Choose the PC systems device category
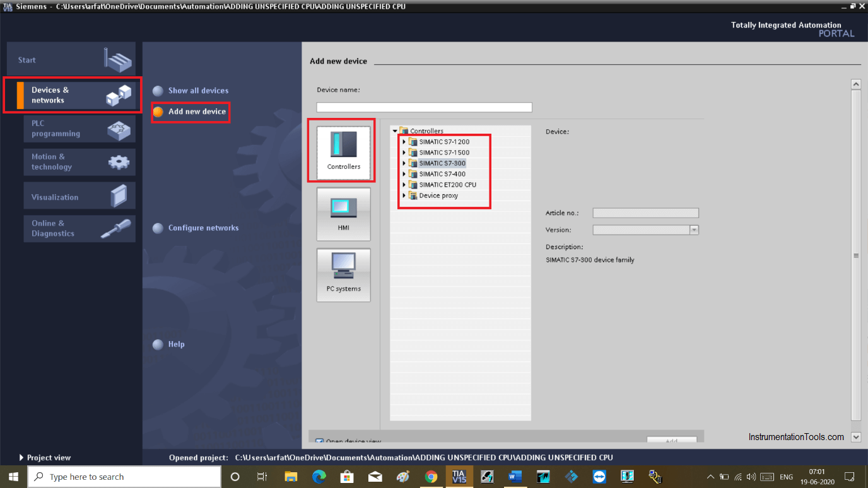The image size is (868, 488). click(x=343, y=275)
